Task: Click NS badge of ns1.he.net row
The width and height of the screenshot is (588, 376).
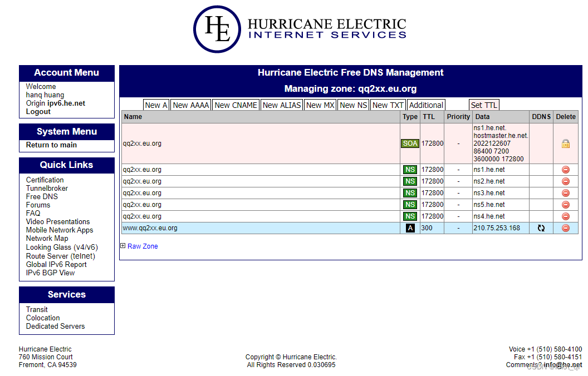Action: pos(410,170)
